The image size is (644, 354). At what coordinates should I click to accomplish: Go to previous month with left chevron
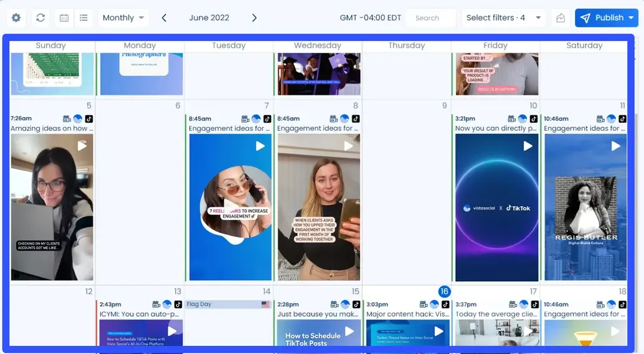[x=164, y=18]
